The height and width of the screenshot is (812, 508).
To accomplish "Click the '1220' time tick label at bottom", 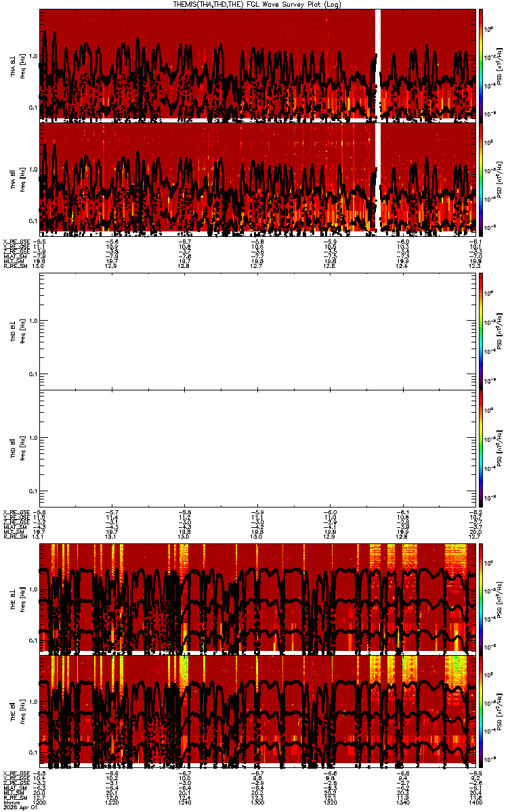I will (x=113, y=802).
